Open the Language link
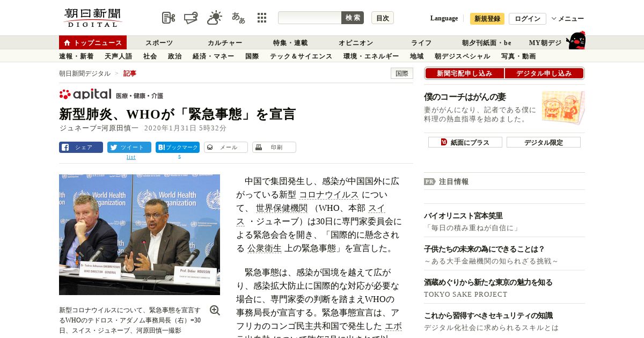 (x=444, y=18)
